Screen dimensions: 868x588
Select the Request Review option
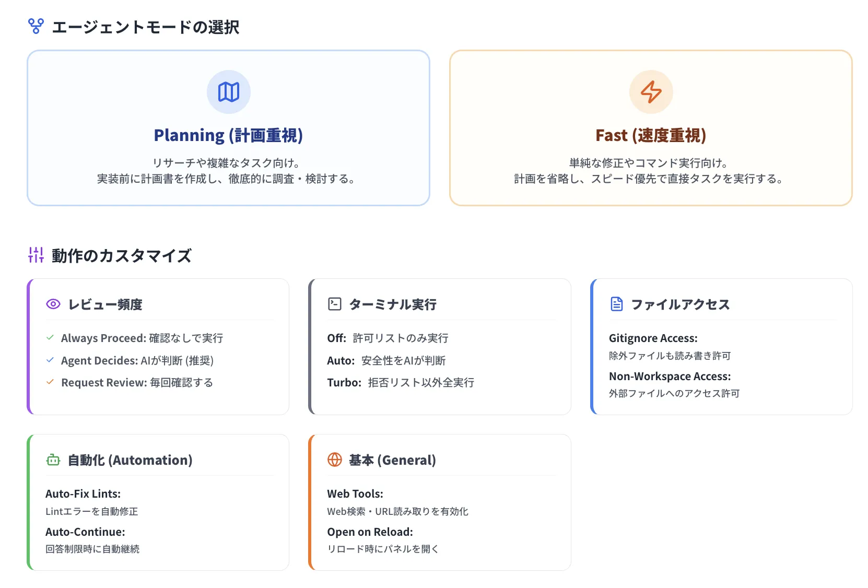136,382
